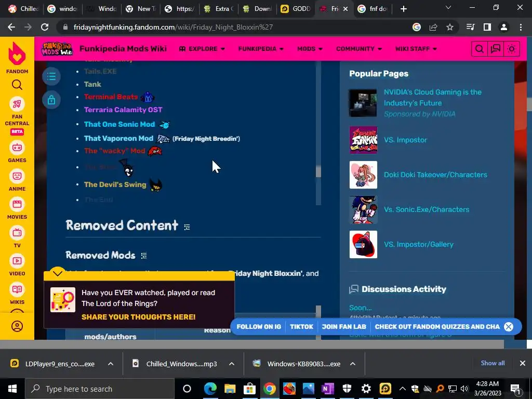
Task: Click SHARE YOUR THOUGHTS HERE link
Action: pyautogui.click(x=138, y=317)
